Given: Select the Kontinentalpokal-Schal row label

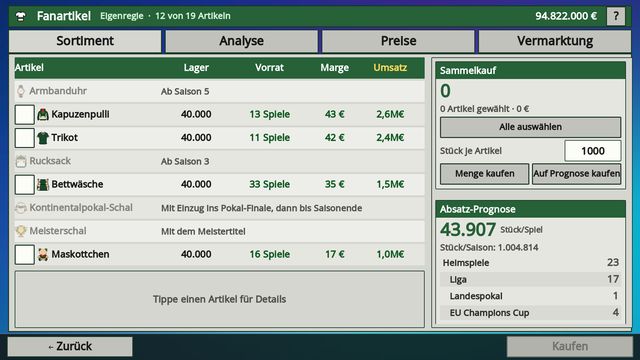Looking at the screenshot, I should 81,208.
